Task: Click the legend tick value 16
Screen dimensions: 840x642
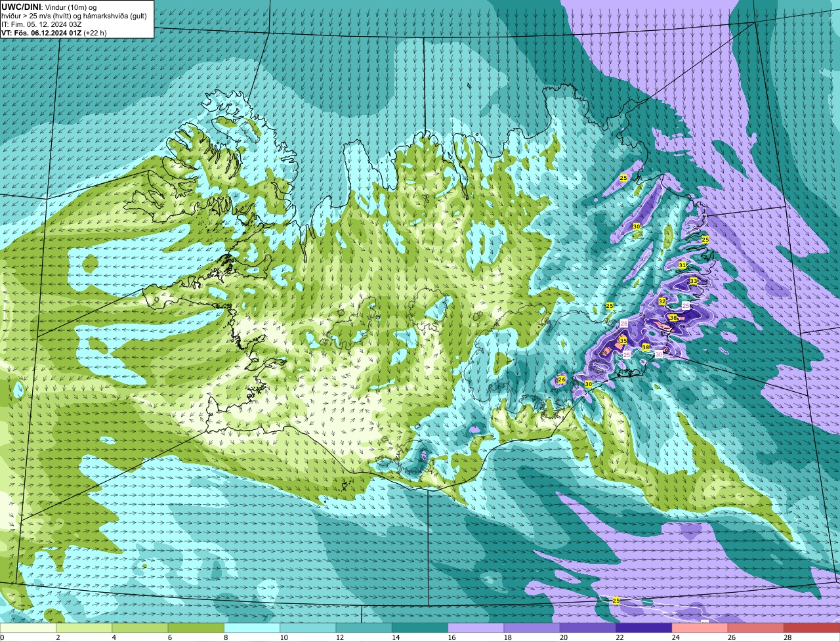Action: [451, 637]
